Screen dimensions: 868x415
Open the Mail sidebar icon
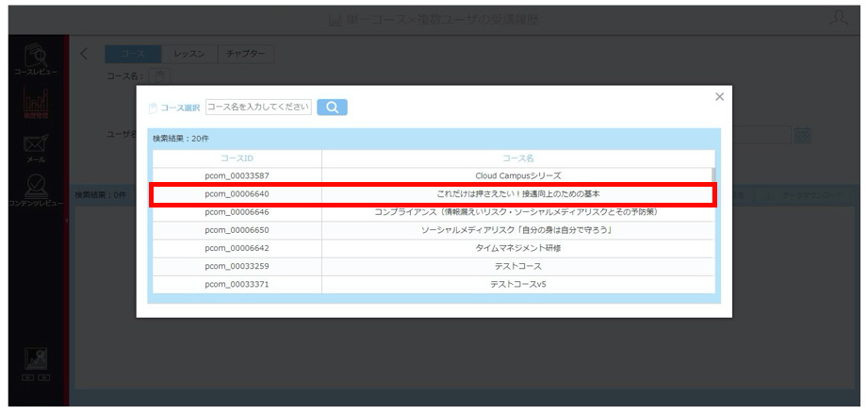(36, 148)
